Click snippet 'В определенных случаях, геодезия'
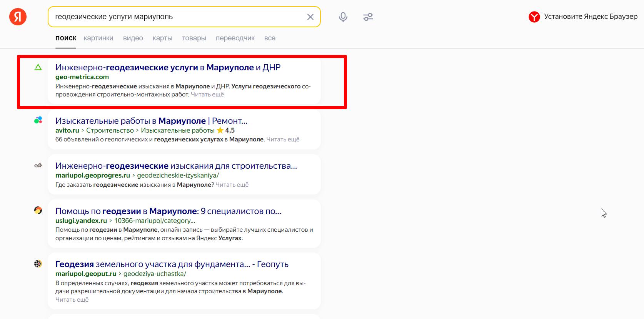Viewport: 644px width, 319px height. [180, 287]
